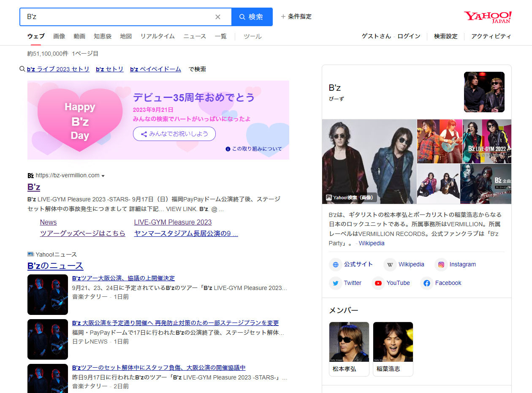Open the YouTube icon link

click(391, 283)
